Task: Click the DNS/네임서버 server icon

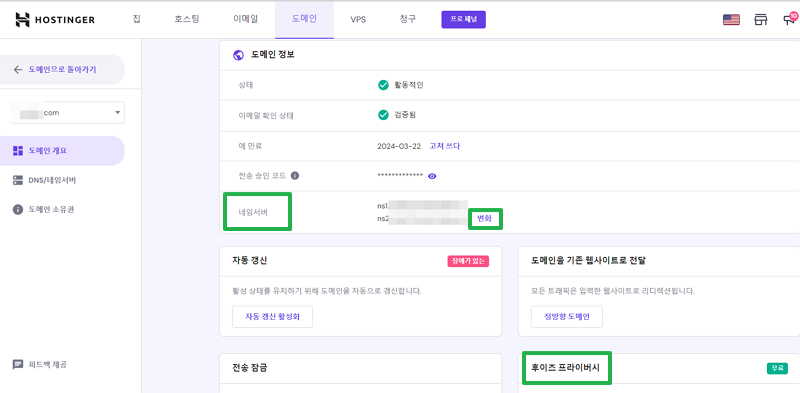Action: 18,180
